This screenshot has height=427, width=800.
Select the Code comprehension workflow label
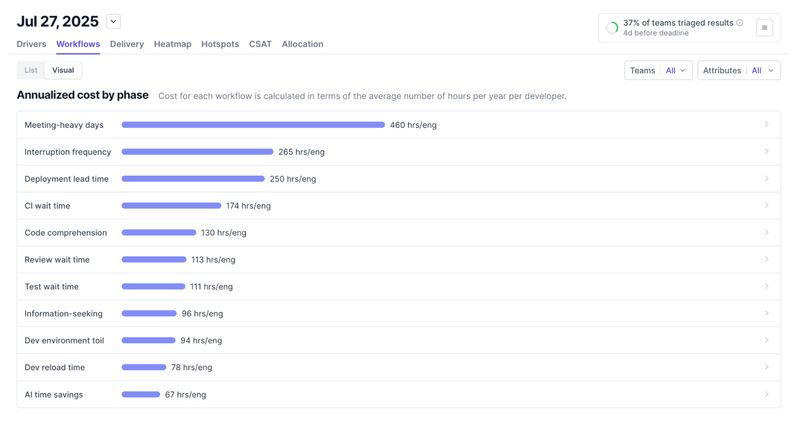click(x=66, y=233)
